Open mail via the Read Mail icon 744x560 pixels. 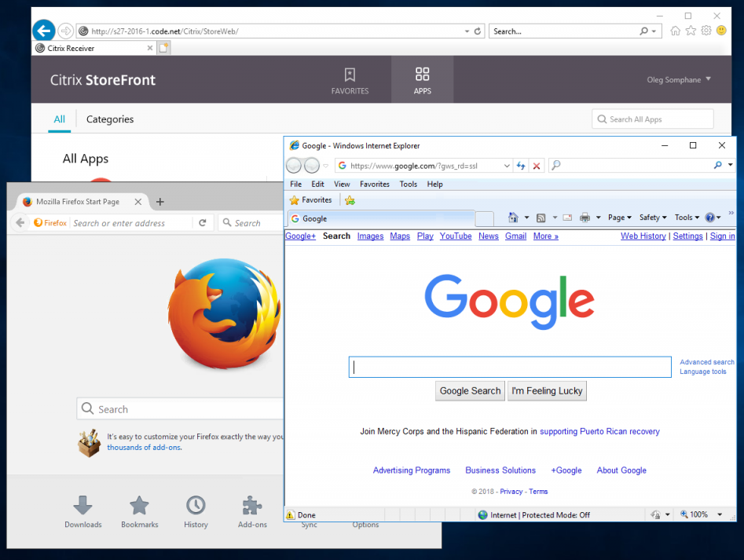(x=566, y=218)
